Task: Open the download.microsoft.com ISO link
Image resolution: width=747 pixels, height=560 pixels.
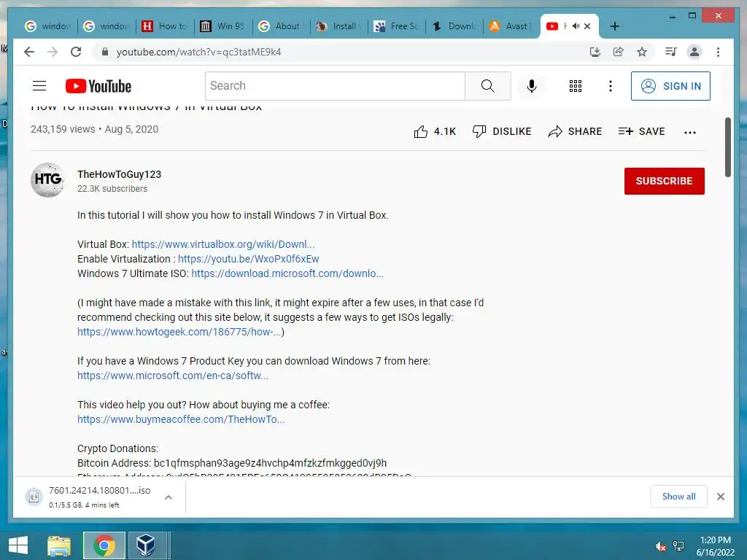Action: 287,274
